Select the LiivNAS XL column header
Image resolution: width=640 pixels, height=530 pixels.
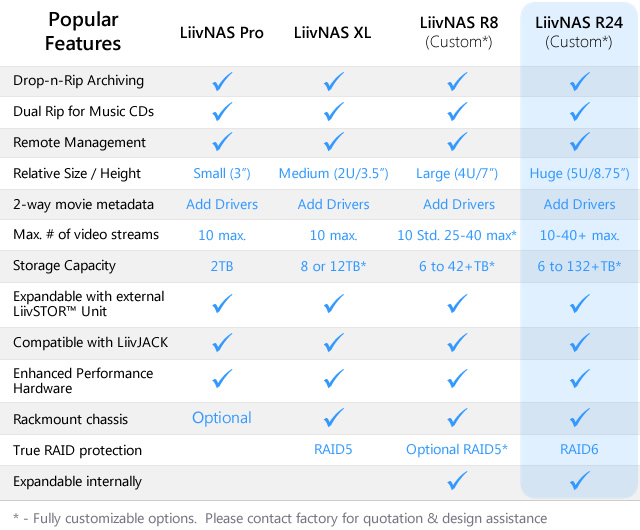333,33
